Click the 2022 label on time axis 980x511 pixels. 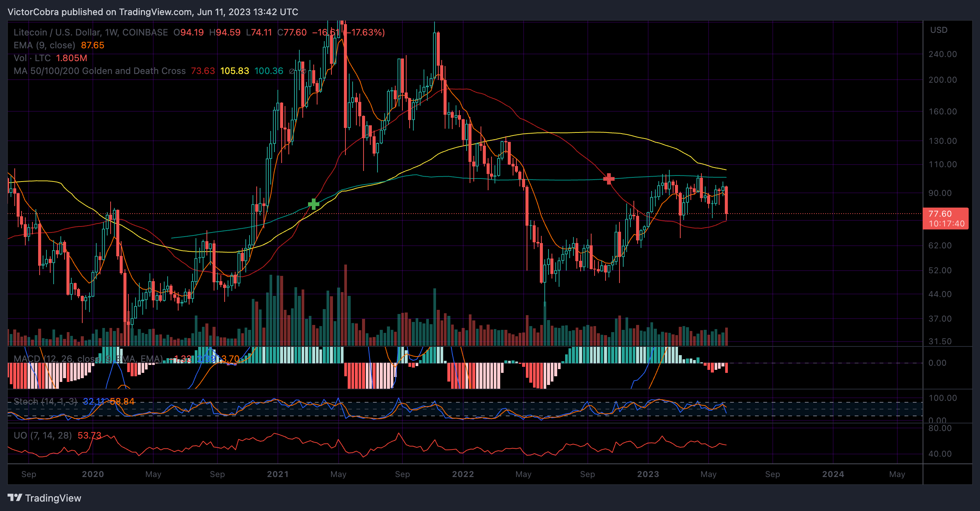pos(463,474)
